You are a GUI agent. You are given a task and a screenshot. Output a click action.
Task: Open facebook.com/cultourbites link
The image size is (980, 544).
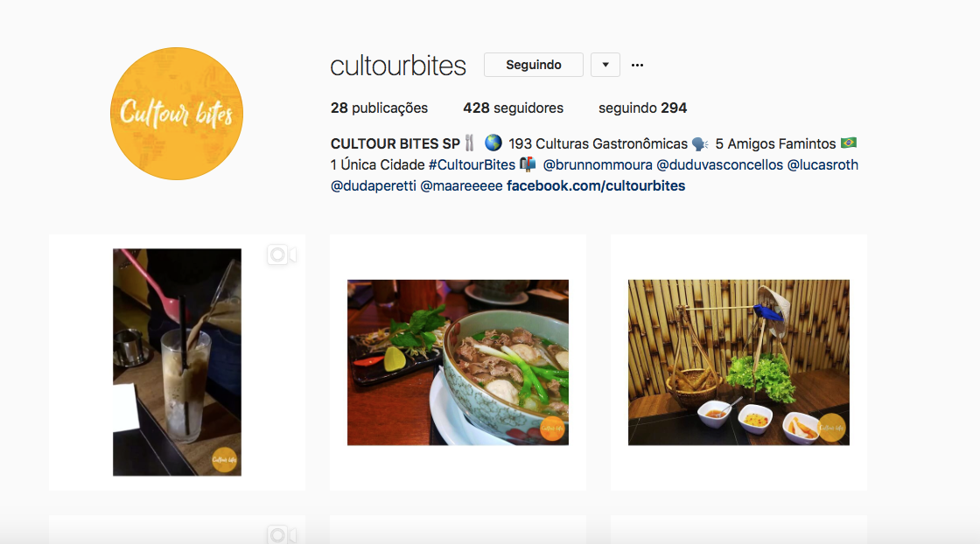pyautogui.click(x=596, y=186)
